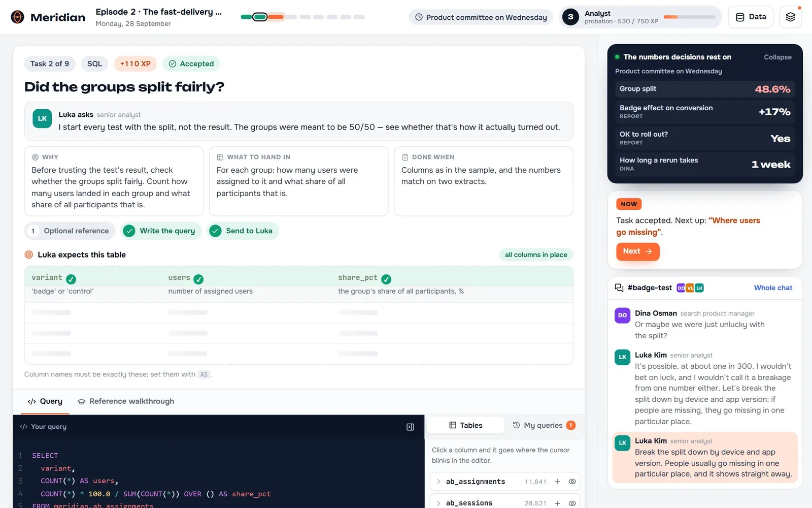Screen dimensions: 812x508
Task: Click the Accepted status badge
Action: pos(191,64)
